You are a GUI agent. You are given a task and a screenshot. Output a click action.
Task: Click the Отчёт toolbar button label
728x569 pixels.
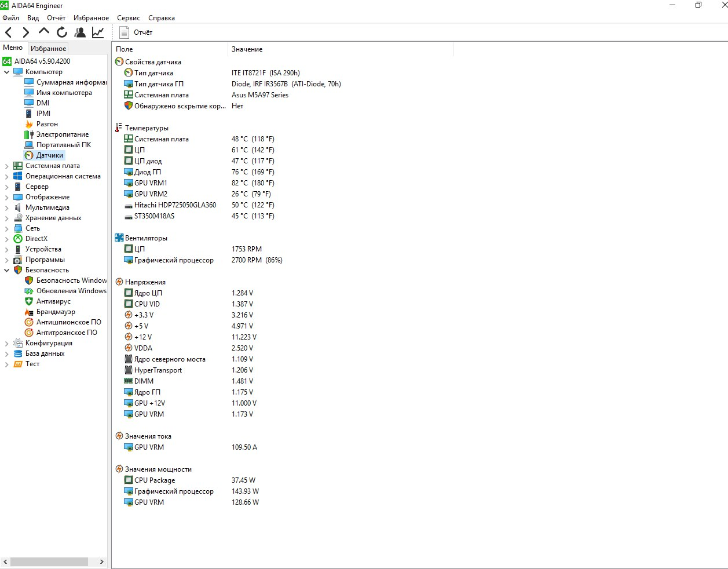coord(143,32)
